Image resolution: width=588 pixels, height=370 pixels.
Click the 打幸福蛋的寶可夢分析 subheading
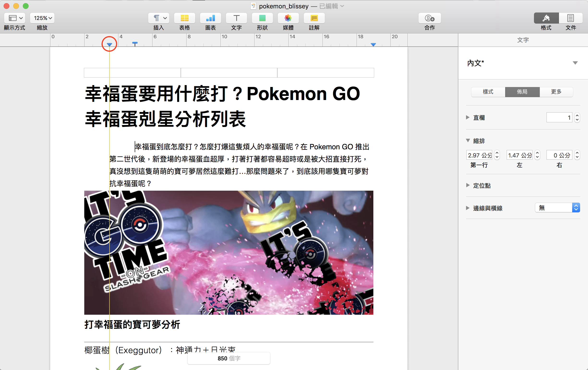132,325
